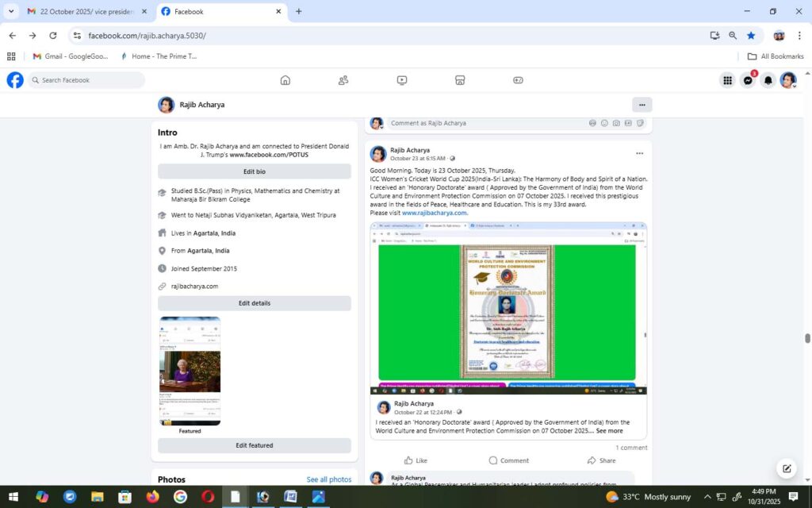
Task: Click the Edit details button
Action: pyautogui.click(x=255, y=303)
